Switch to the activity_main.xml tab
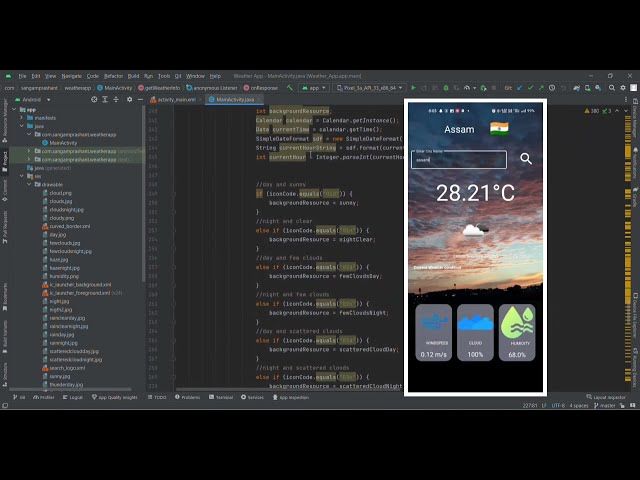 click(x=176, y=100)
